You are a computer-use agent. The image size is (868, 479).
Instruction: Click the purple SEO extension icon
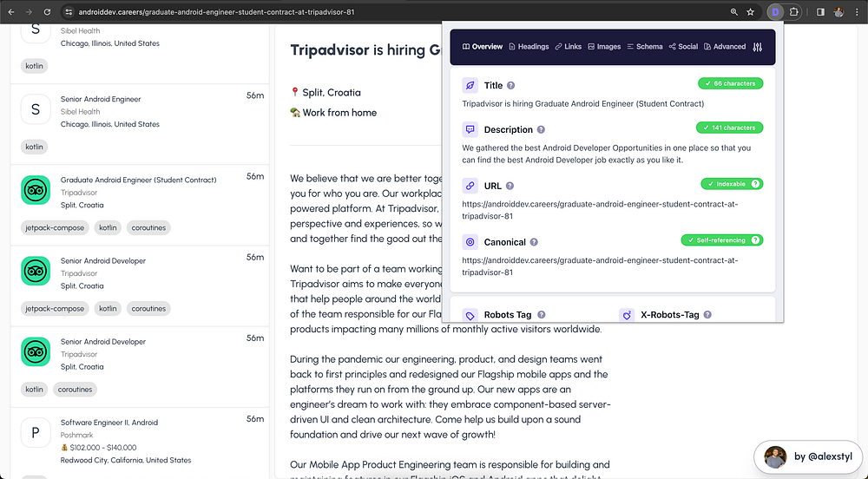click(775, 11)
